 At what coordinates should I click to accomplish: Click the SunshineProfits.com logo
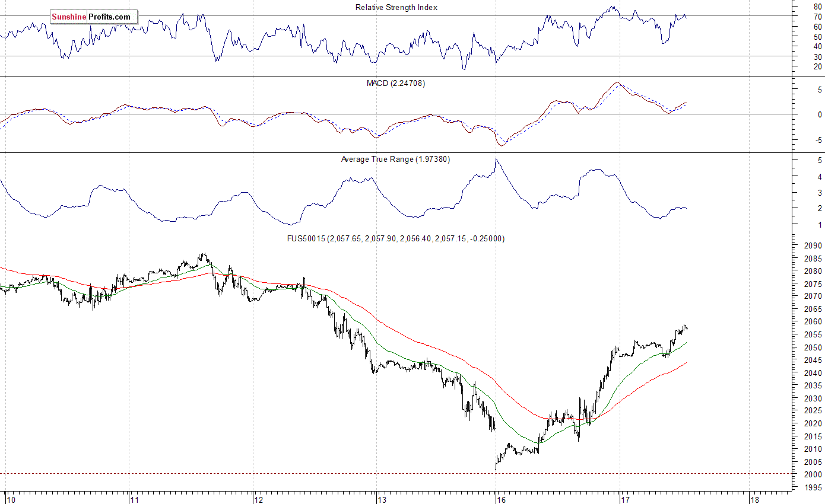coord(93,17)
